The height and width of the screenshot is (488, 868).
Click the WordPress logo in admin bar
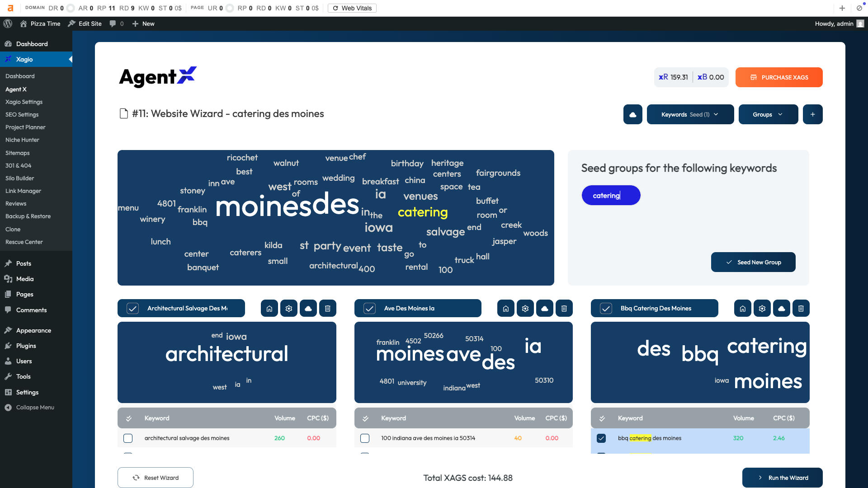pyautogui.click(x=8, y=23)
